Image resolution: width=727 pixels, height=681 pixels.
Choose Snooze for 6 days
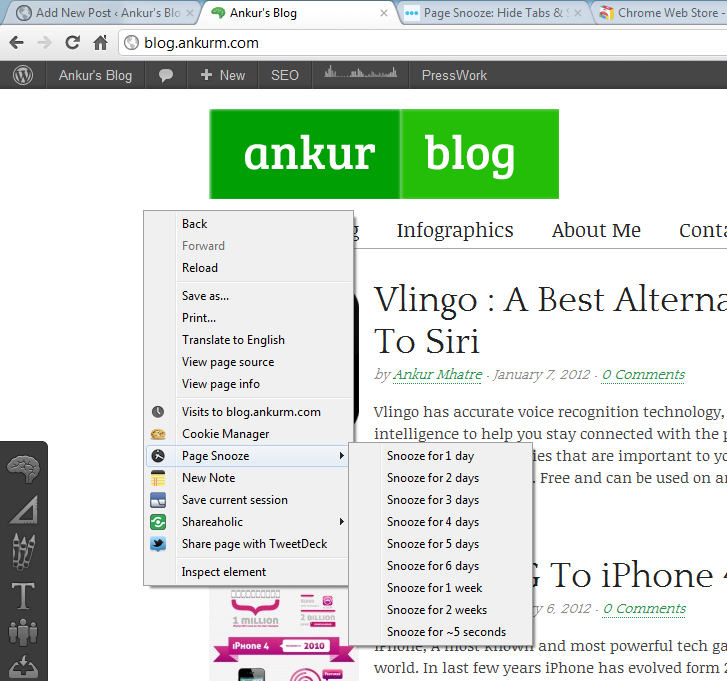(440, 566)
